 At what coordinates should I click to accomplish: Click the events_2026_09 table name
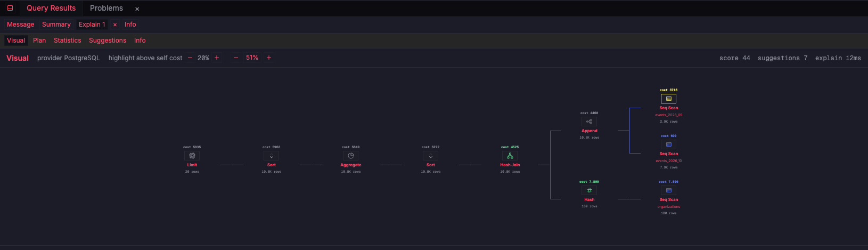pyautogui.click(x=669, y=115)
